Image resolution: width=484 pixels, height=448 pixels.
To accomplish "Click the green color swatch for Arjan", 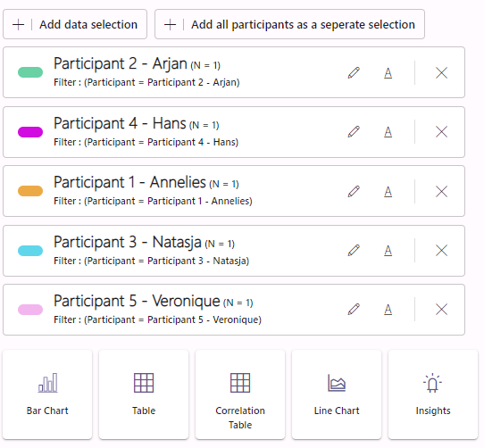I will (30, 72).
